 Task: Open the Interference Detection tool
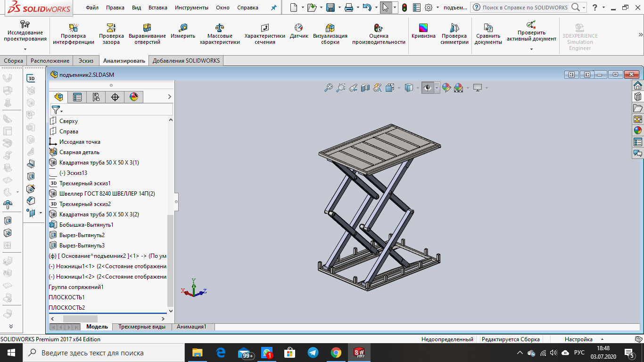74,34
